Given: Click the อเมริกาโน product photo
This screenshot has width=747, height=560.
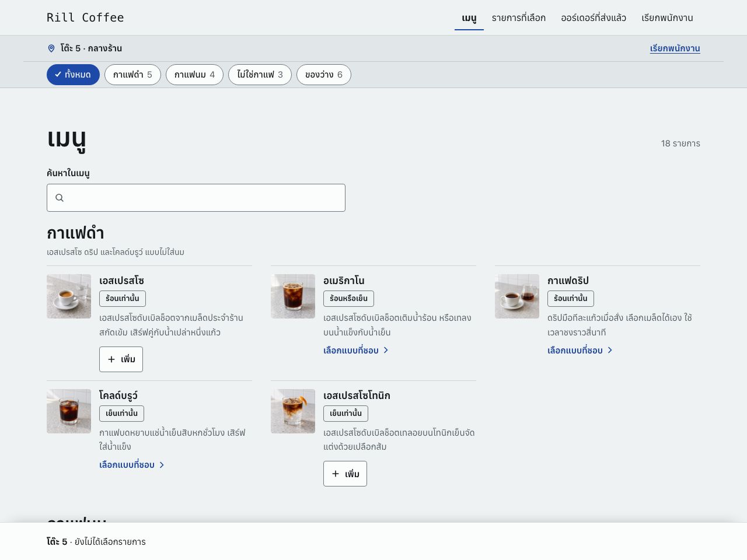Looking at the screenshot, I should coord(293,296).
